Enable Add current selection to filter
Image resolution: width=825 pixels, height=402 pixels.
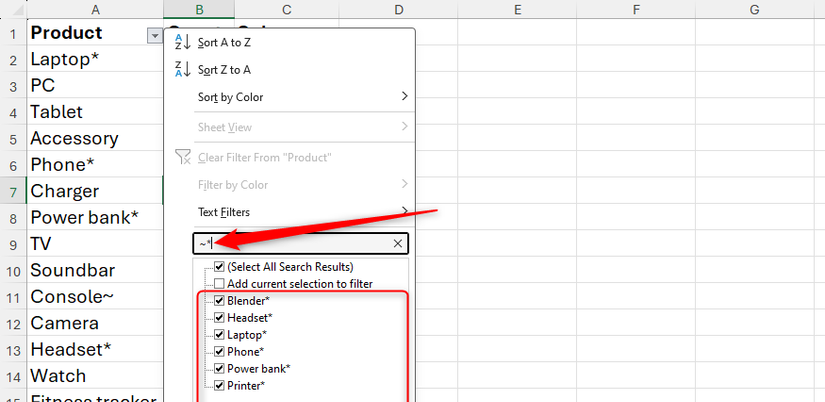pos(219,284)
